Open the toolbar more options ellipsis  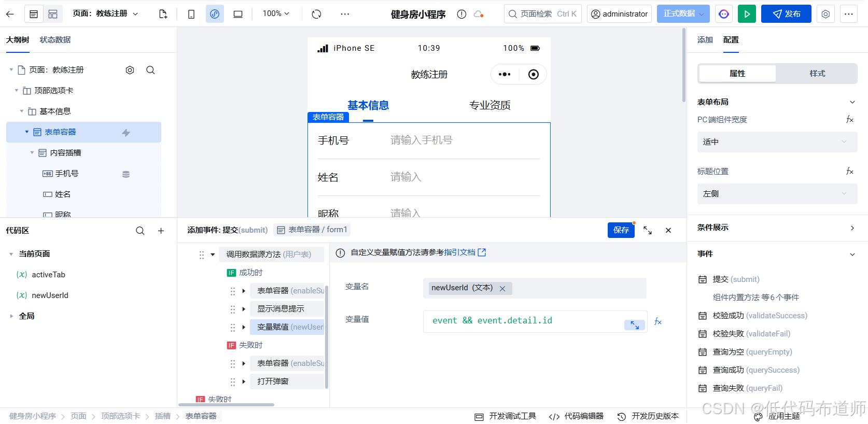click(345, 14)
